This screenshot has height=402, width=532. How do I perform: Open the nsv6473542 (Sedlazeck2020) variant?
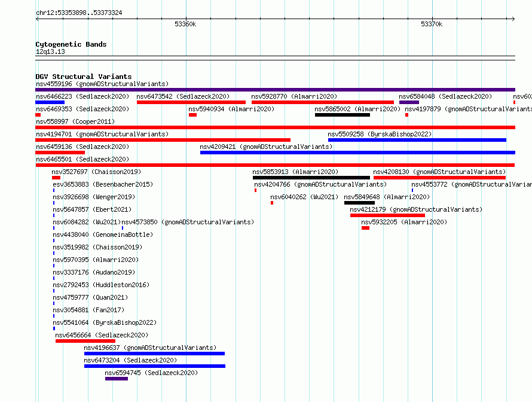pyautogui.click(x=183, y=96)
